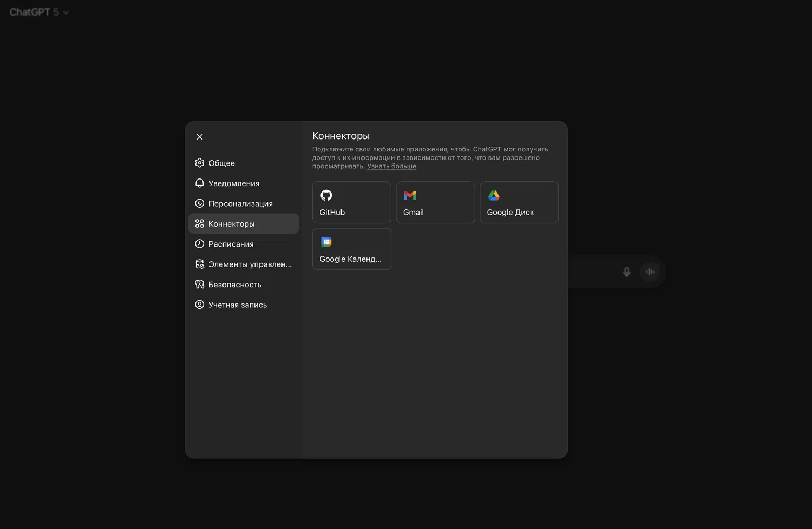The height and width of the screenshot is (529, 812).
Task: Click the gear icon next to Общее
Action: tap(200, 163)
